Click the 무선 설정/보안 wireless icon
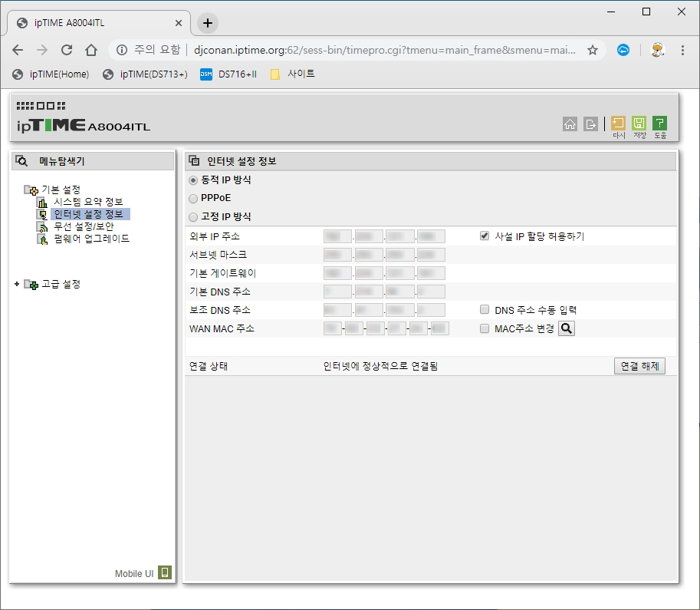This screenshot has width=700, height=610. [42, 227]
